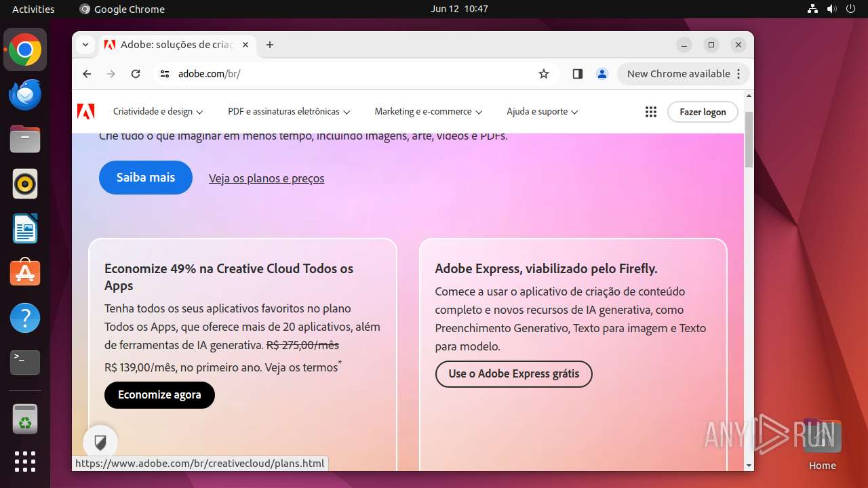The height and width of the screenshot is (488, 868).
Task: Launch LibreOffice Writer from dock
Action: (25, 228)
